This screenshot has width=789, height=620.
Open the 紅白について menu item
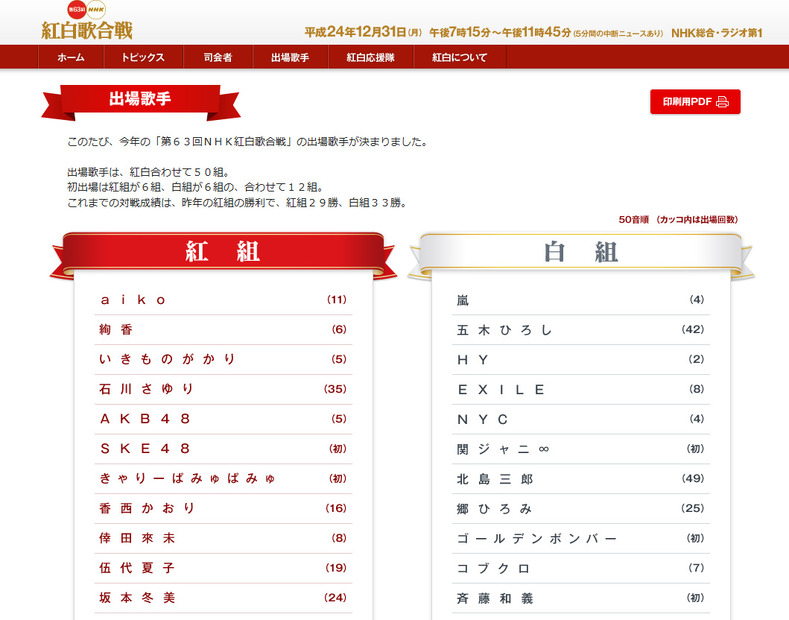459,57
